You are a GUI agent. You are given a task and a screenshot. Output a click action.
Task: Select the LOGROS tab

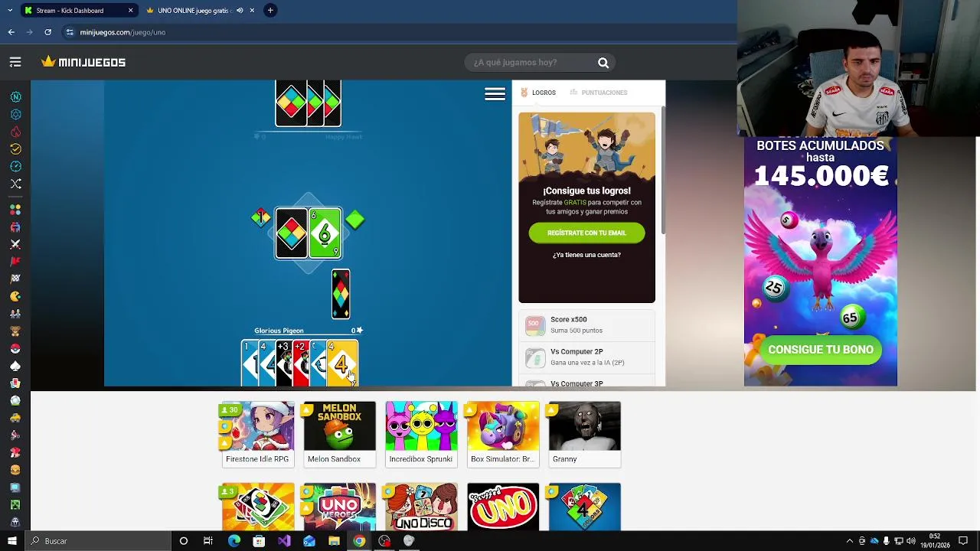(538, 93)
